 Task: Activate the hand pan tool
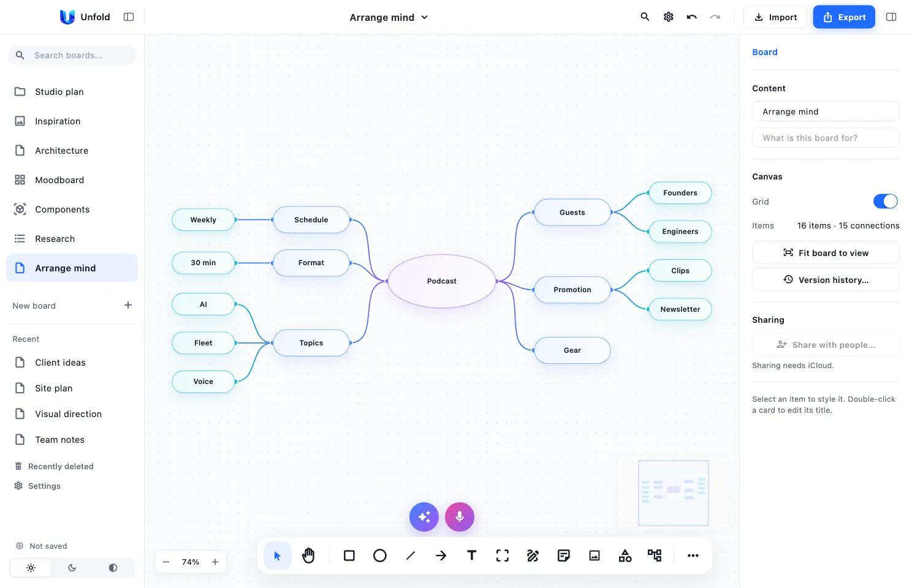point(308,556)
